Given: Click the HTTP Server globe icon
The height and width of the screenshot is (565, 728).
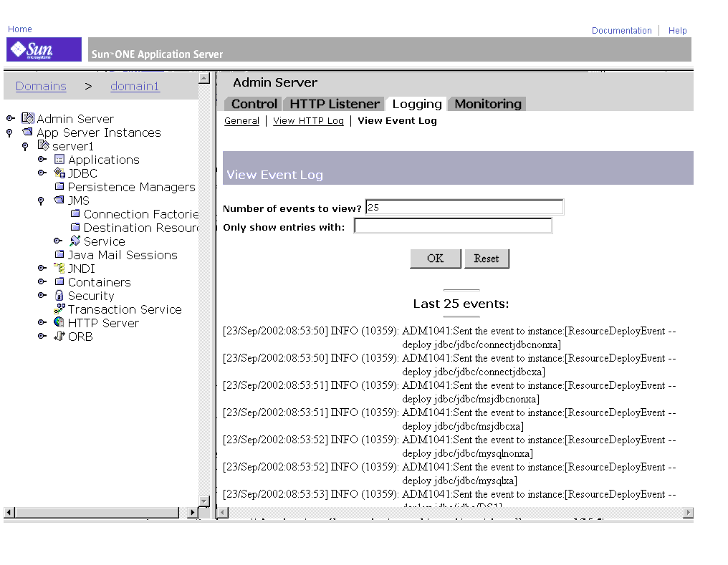Looking at the screenshot, I should pyautogui.click(x=59, y=322).
